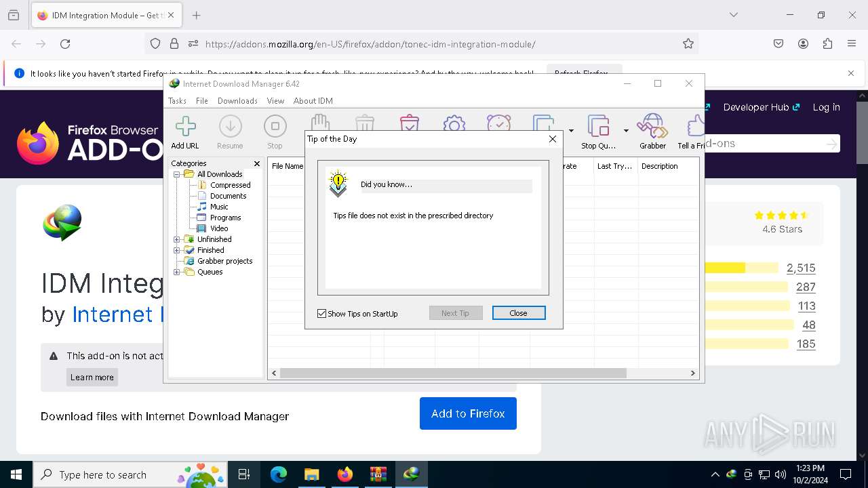Click the right arrow of the list scrollbar
Screen dimensions: 868x488
click(x=693, y=373)
